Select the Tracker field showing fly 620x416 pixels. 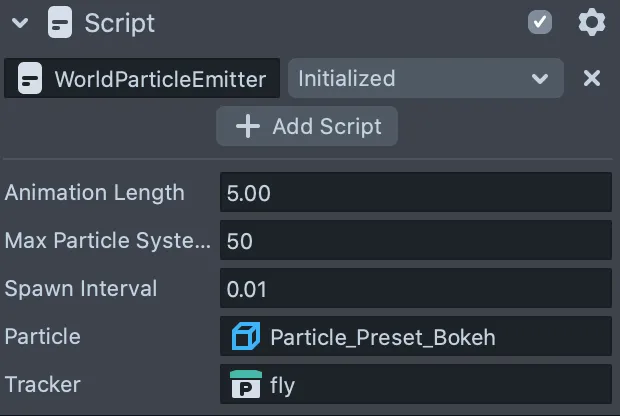pos(416,384)
